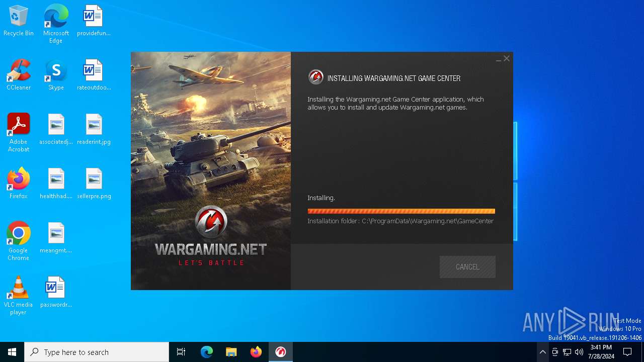Image resolution: width=644 pixels, height=362 pixels.
Task: Select the CCleaner desktop shortcut
Action: [x=19, y=75]
